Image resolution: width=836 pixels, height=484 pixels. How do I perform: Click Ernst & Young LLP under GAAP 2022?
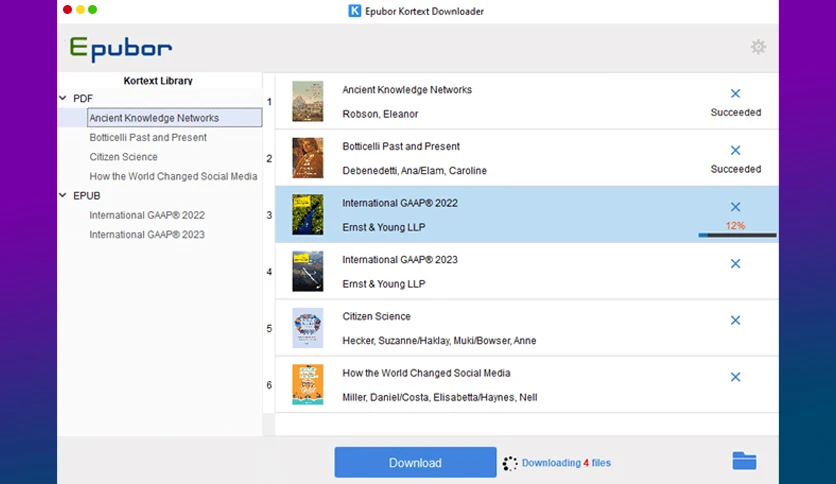pos(384,227)
